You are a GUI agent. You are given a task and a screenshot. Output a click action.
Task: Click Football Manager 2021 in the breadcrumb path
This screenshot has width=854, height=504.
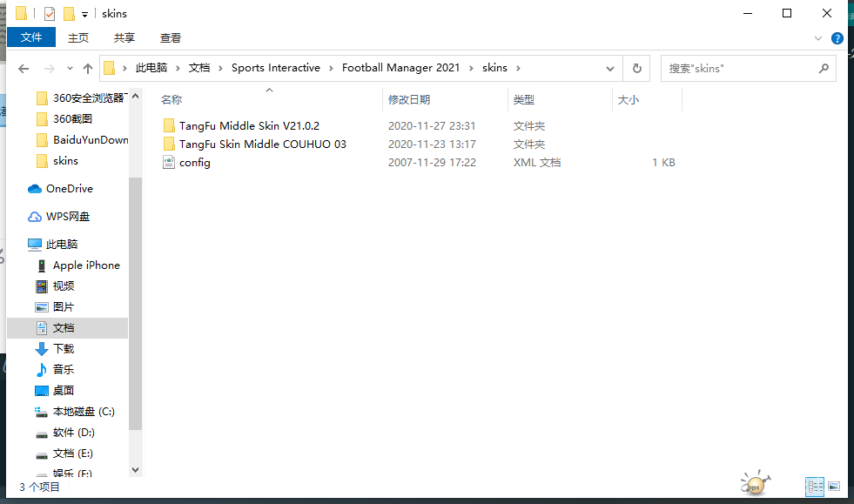[401, 68]
